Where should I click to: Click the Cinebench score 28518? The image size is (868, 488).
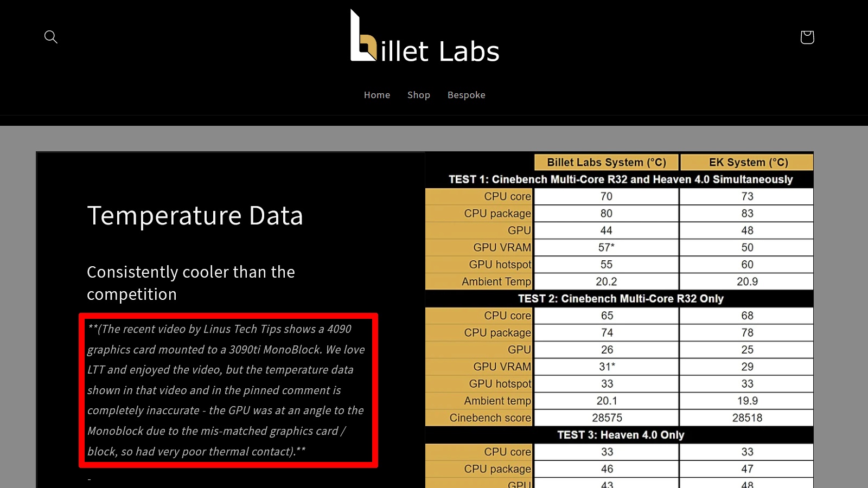point(748,418)
